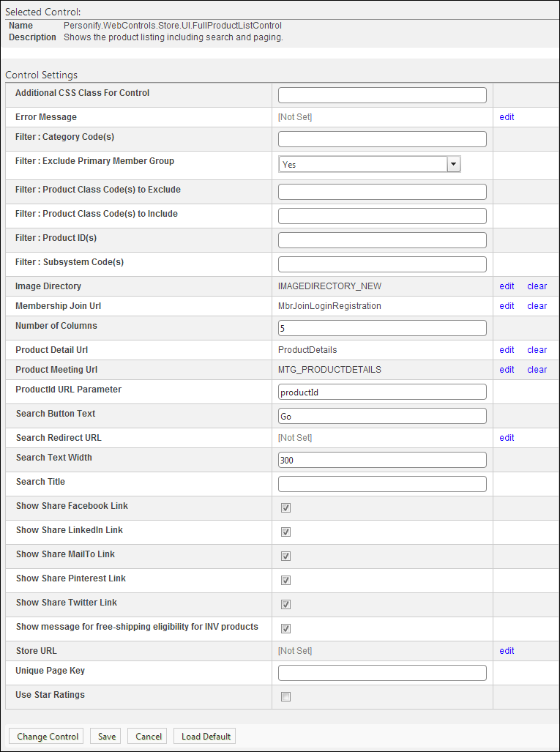Select the MTG_PRODUCTDETAILS value text
The width and height of the screenshot is (560, 752).
pyautogui.click(x=332, y=370)
